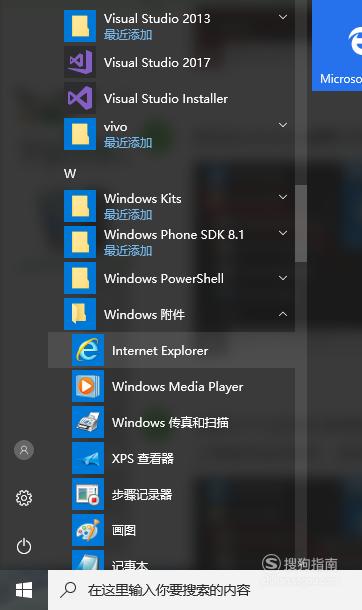The image size is (362, 610).
Task: Open the 画图 paint palette icon
Action: [88, 530]
